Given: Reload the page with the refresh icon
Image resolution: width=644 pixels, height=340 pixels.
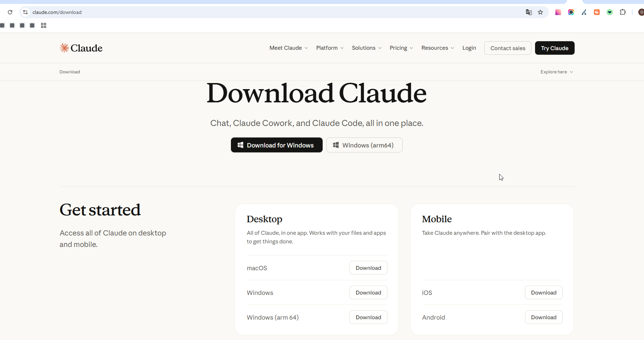Looking at the screenshot, I should 10,12.
